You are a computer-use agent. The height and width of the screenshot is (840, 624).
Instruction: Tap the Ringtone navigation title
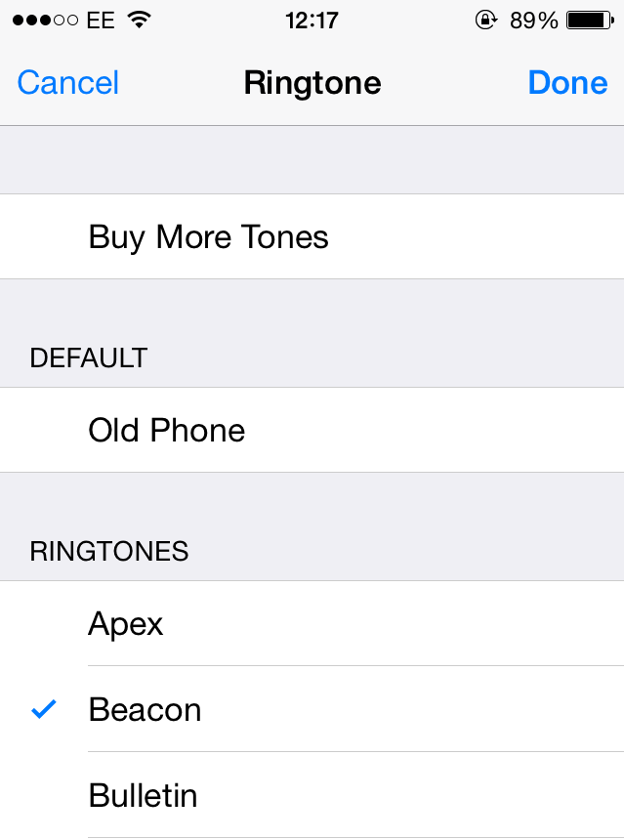[x=312, y=82]
